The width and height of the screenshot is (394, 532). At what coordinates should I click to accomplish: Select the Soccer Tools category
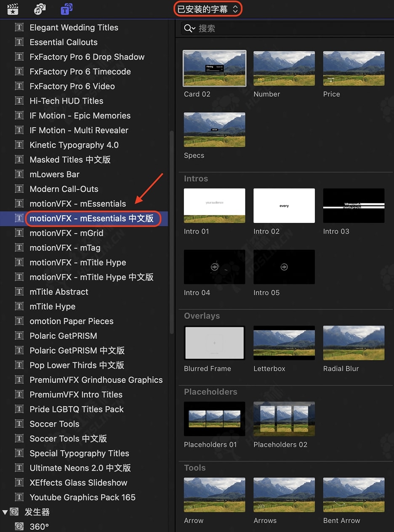(54, 424)
